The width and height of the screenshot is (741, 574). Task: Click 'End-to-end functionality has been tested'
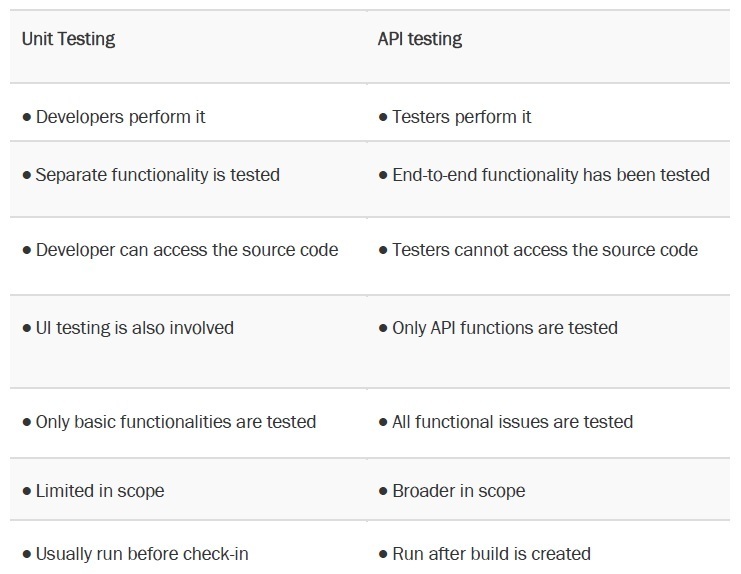(x=551, y=175)
